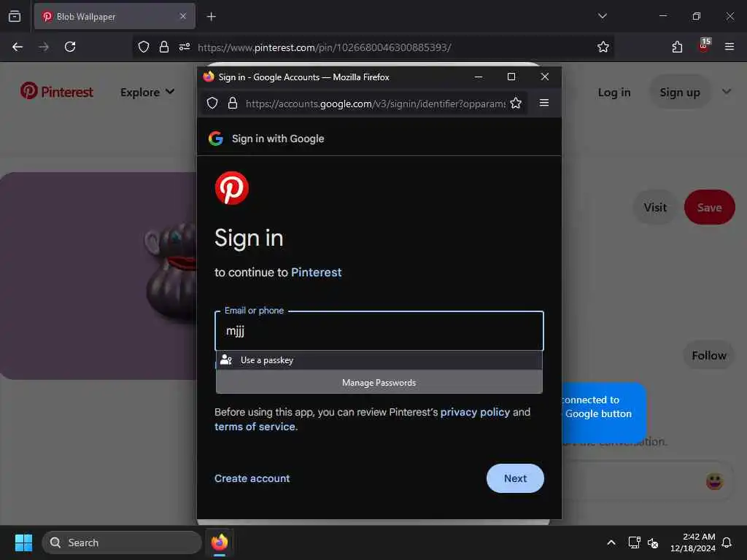The width and height of the screenshot is (747, 560).
Task: Click the Next button
Action: tap(515, 478)
